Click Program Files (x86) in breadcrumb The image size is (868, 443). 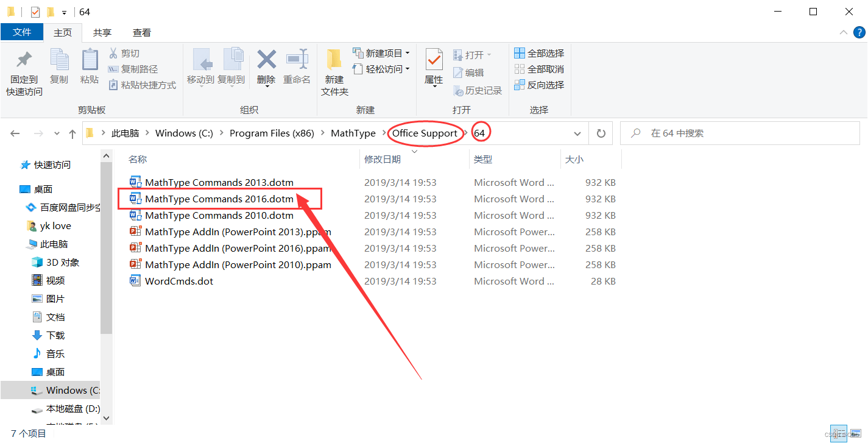pos(272,133)
